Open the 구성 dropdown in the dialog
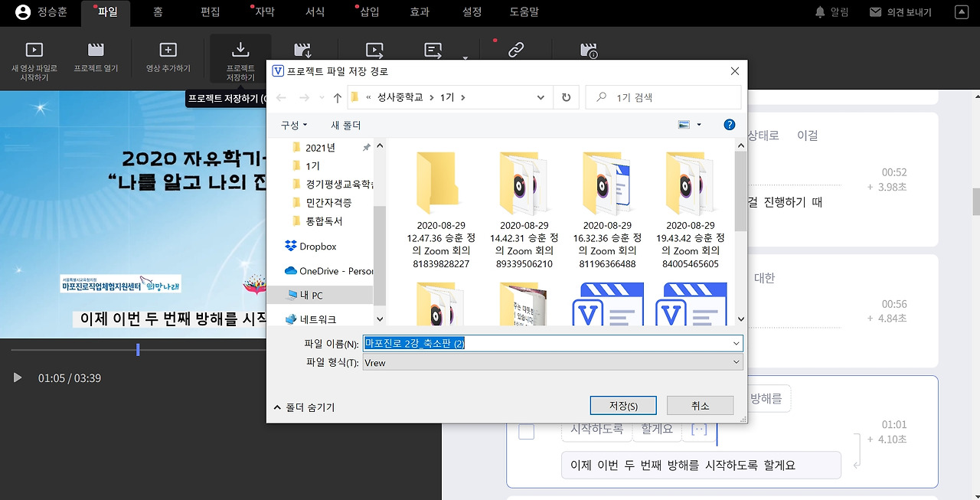The width and height of the screenshot is (980, 500). [292, 124]
